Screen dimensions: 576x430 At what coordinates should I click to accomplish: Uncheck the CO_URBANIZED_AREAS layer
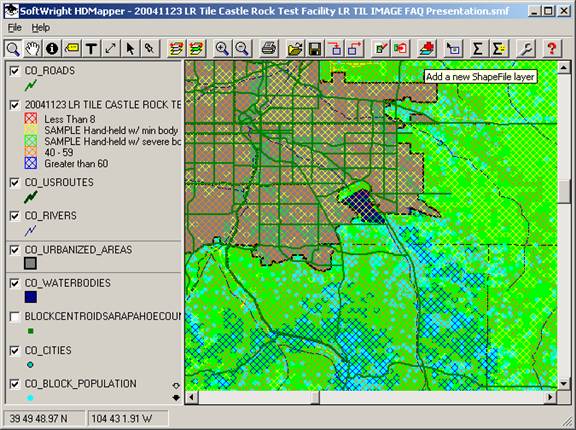tap(14, 250)
